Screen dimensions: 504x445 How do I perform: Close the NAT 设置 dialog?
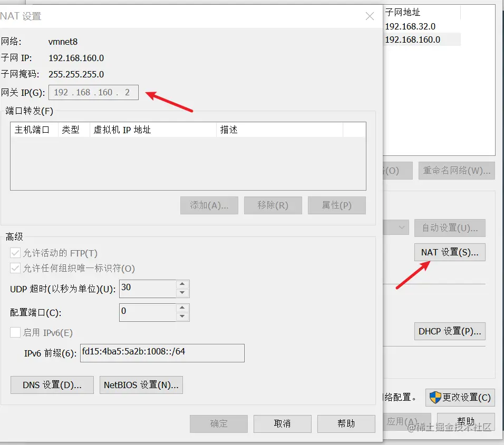pyautogui.click(x=370, y=16)
